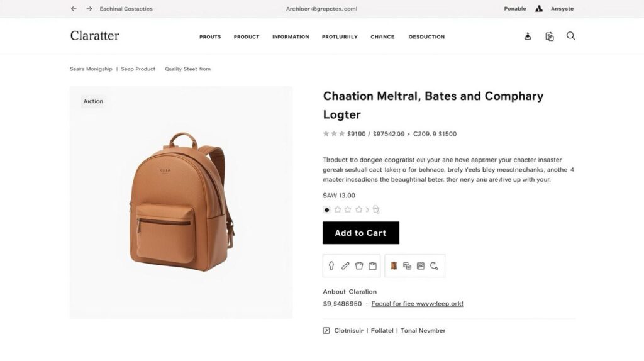Open the CHANCE navigation menu item
The height and width of the screenshot is (361, 644).
coord(382,37)
